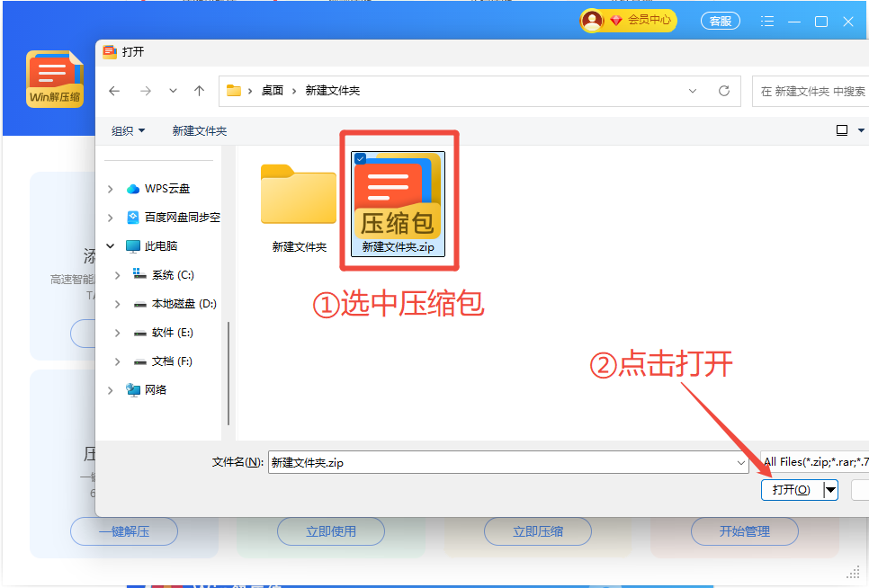Select 本地磁盘 (D:) in sidebar
Image resolution: width=869 pixels, height=588 pixels.
coord(184,304)
